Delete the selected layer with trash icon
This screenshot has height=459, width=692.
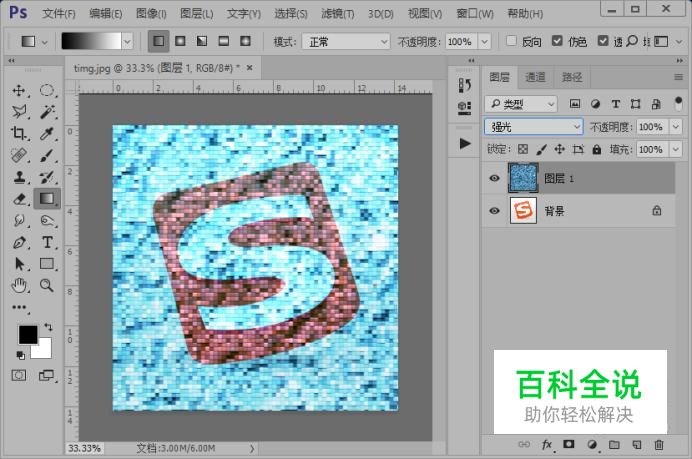659,444
